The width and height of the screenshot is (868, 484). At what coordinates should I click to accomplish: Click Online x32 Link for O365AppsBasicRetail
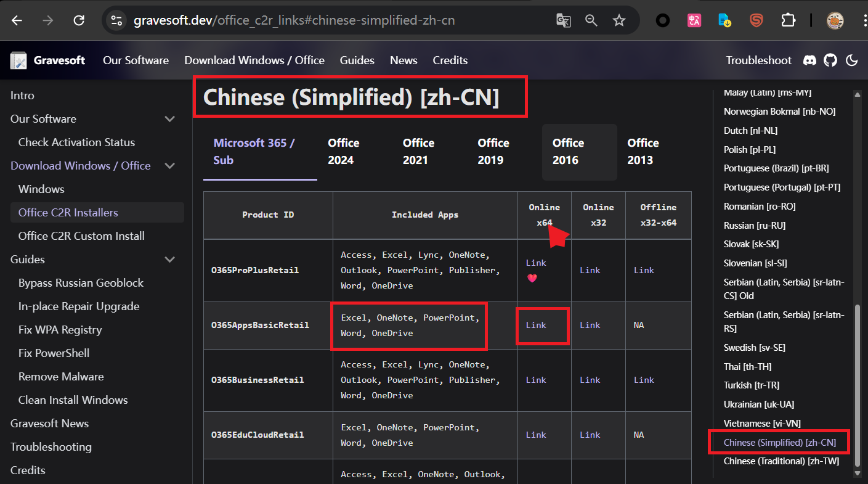point(590,325)
